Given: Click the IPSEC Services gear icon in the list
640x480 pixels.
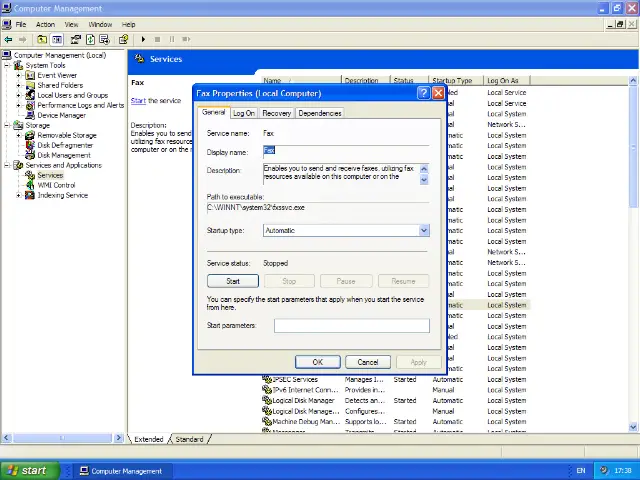Looking at the screenshot, I should [x=267, y=379].
